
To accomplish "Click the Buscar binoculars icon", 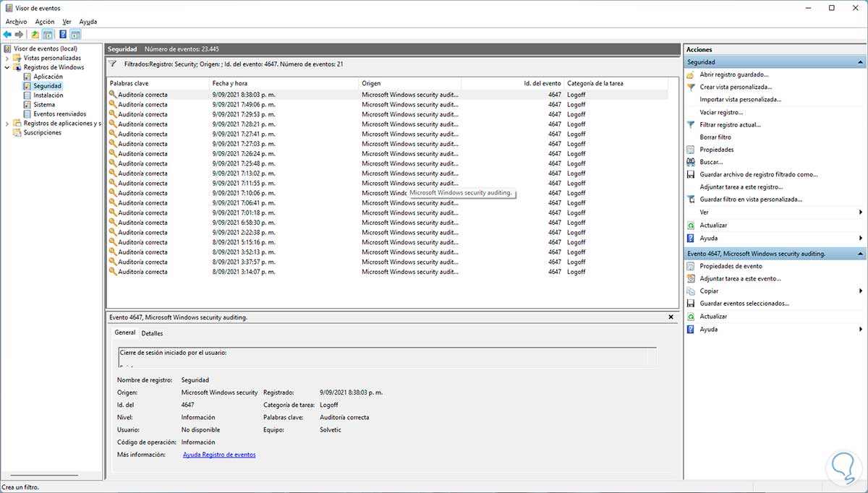I will pyautogui.click(x=692, y=162).
